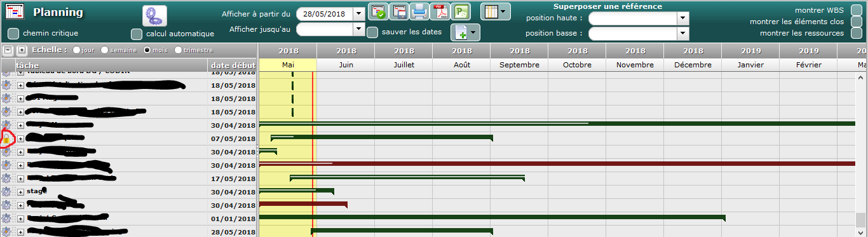Print the planning with the printer icon
The width and height of the screenshot is (868, 237).
(x=419, y=11)
